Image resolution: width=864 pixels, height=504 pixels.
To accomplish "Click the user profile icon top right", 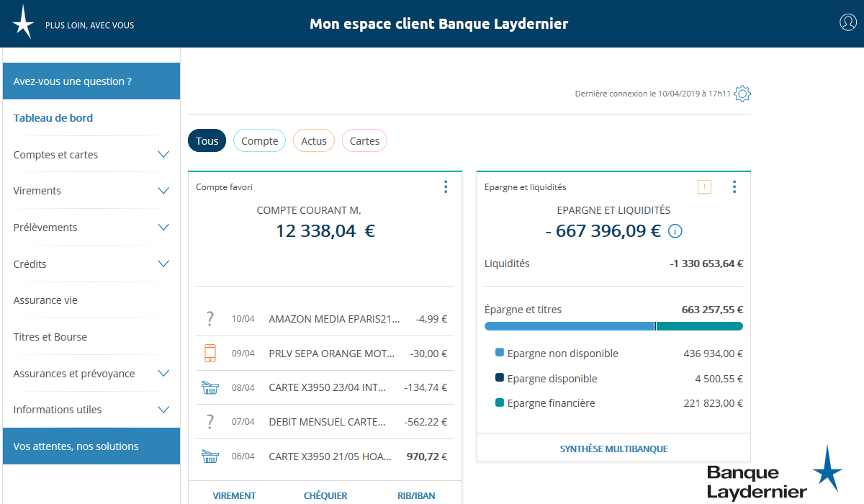I will point(847,22).
